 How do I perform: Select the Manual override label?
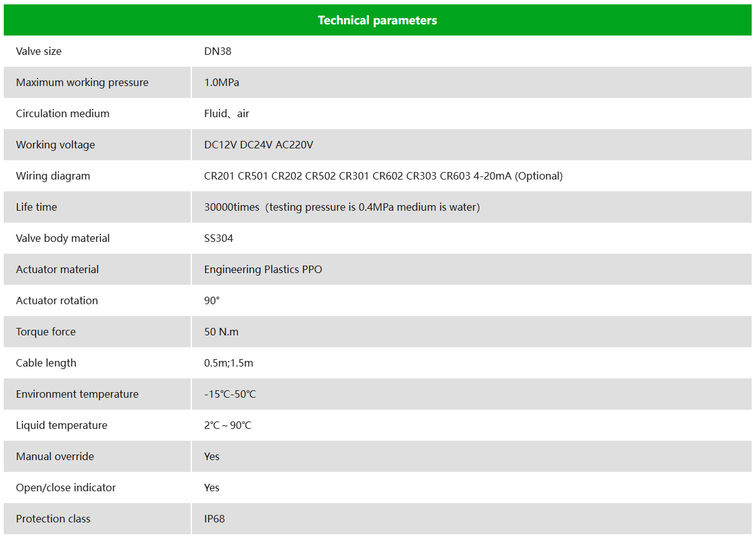[x=55, y=456]
